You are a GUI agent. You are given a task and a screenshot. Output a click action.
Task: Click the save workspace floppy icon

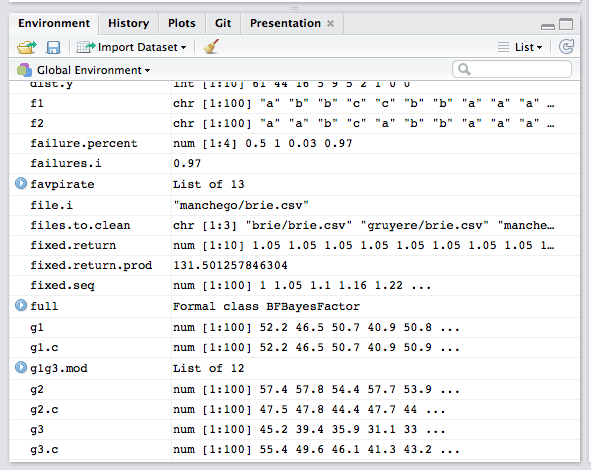(x=53, y=47)
